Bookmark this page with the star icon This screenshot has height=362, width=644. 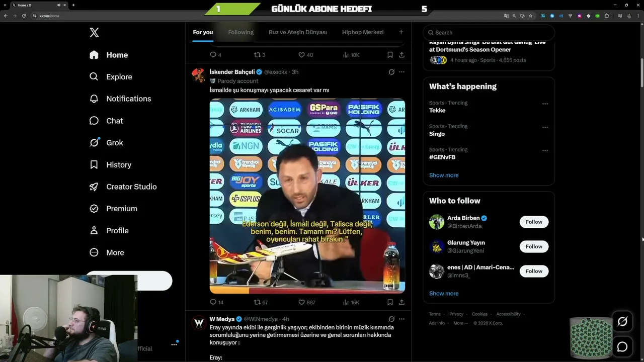(530, 16)
